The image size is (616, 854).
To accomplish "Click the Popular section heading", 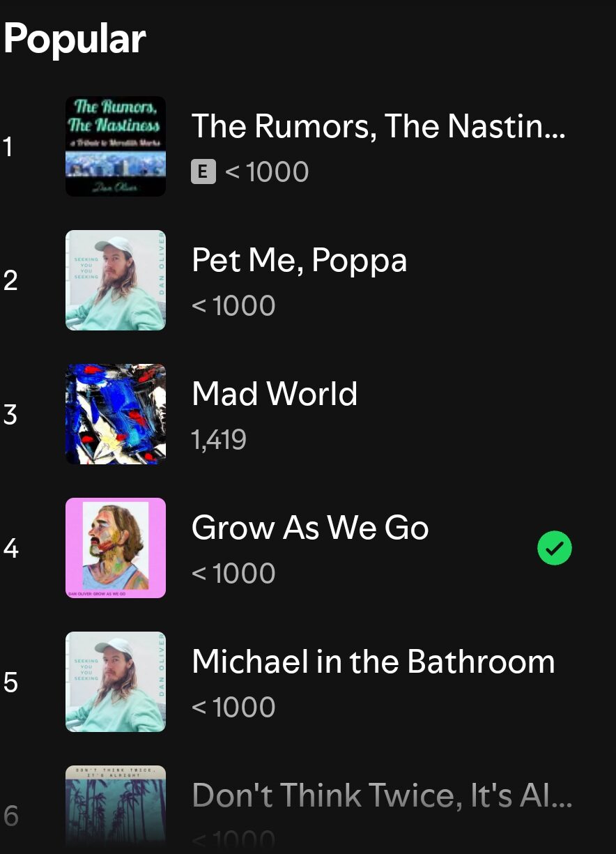I will point(75,39).
